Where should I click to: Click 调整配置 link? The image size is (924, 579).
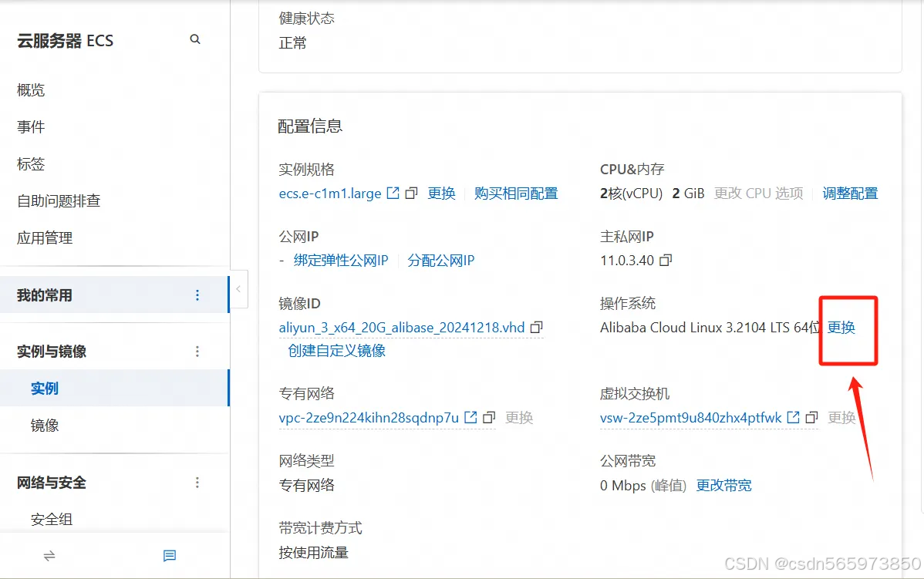coord(850,194)
